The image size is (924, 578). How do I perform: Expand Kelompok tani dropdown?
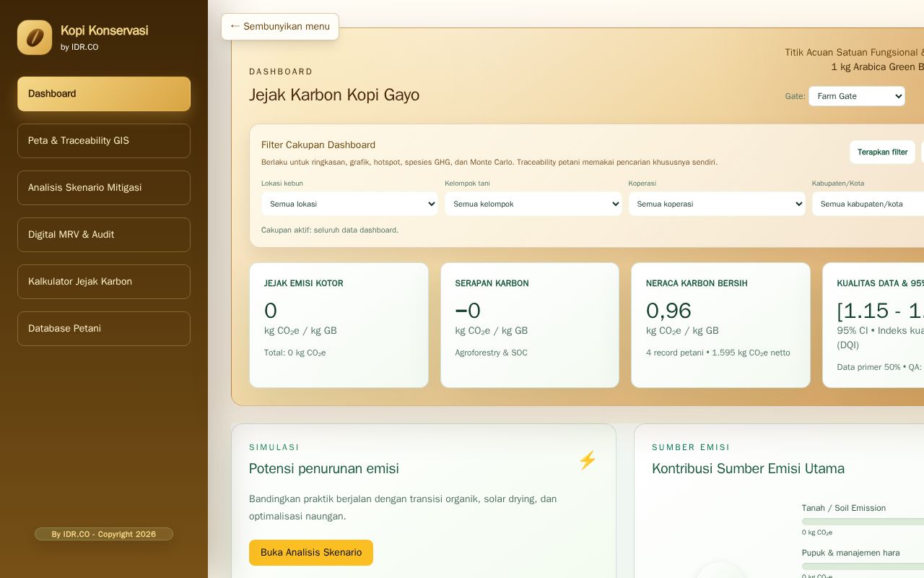533,204
